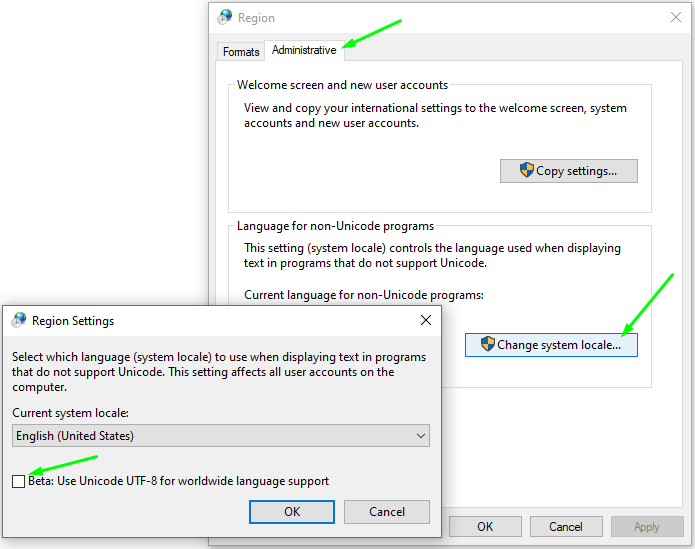
Task: Open the Current system locale combo box
Action: 221,436
